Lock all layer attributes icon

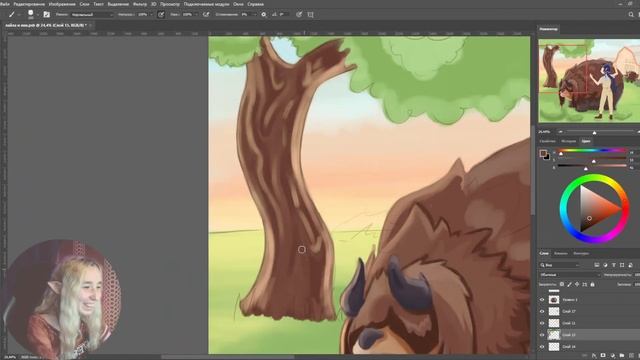click(x=592, y=284)
